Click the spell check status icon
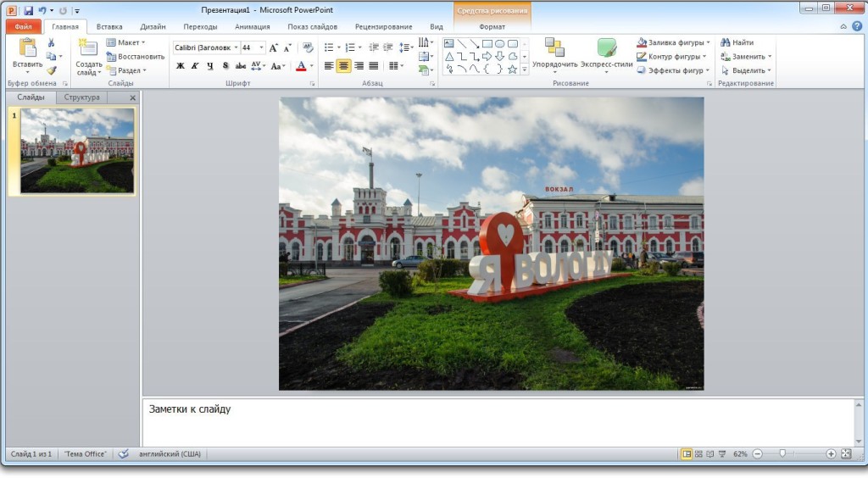The height and width of the screenshot is (478, 868). [x=124, y=453]
